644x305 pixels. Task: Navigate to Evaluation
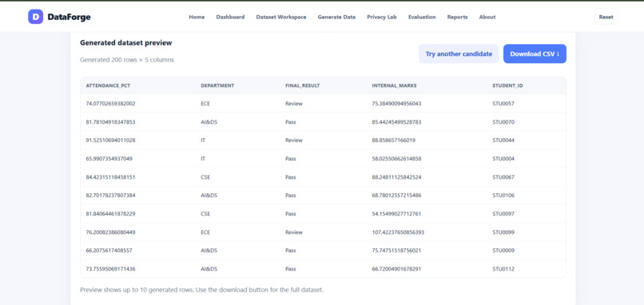[x=422, y=18]
